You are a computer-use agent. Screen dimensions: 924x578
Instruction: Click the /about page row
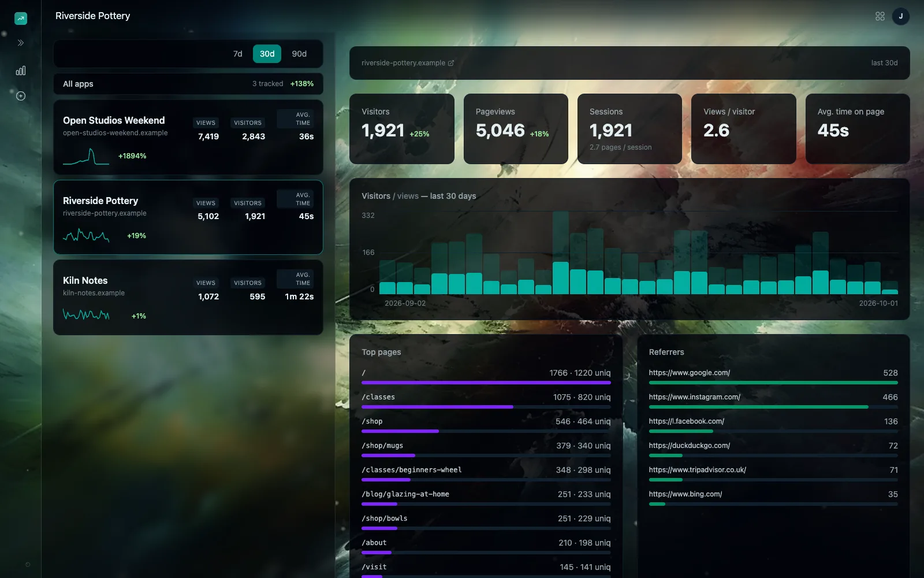[x=486, y=546]
